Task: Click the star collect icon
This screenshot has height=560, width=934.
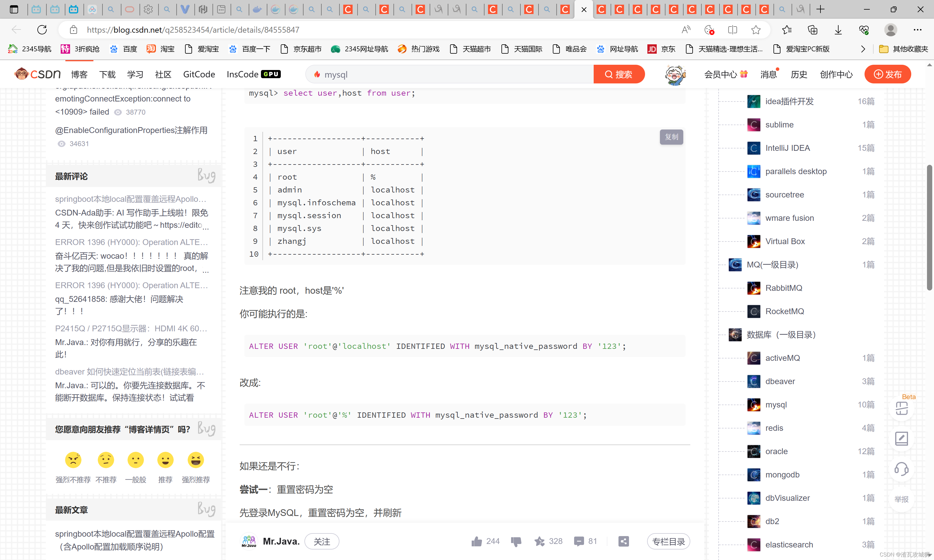Action: pyautogui.click(x=539, y=542)
